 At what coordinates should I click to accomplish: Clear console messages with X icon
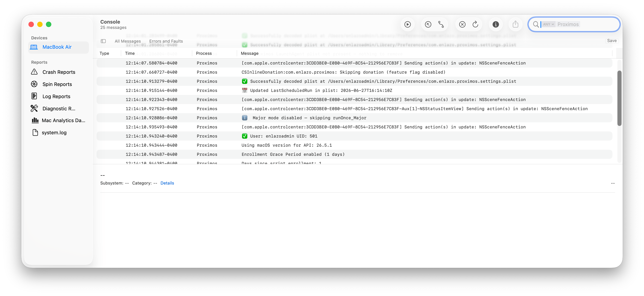(x=462, y=24)
